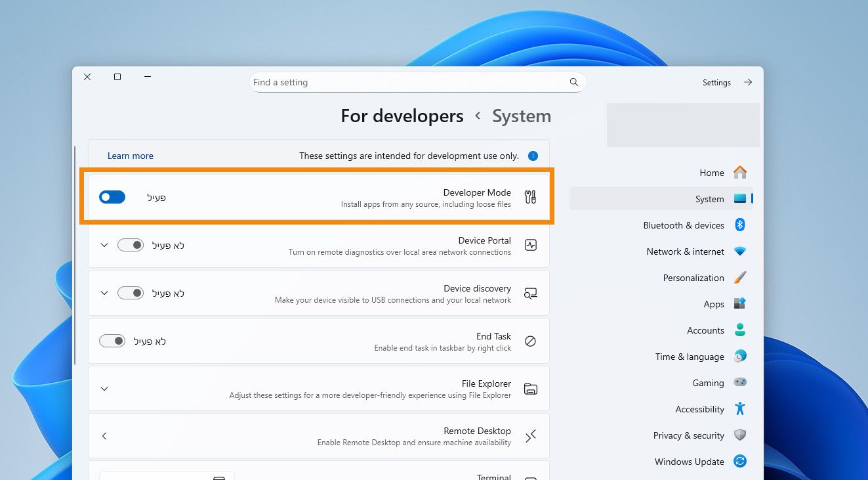868x480 pixels.
Task: Open Accounts settings
Action: (x=661, y=330)
